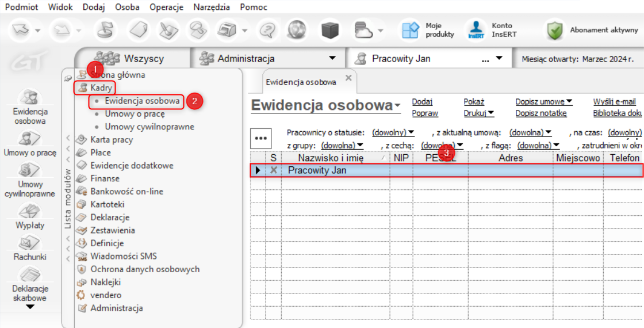Click the globe icon in the toolbar

297,30
